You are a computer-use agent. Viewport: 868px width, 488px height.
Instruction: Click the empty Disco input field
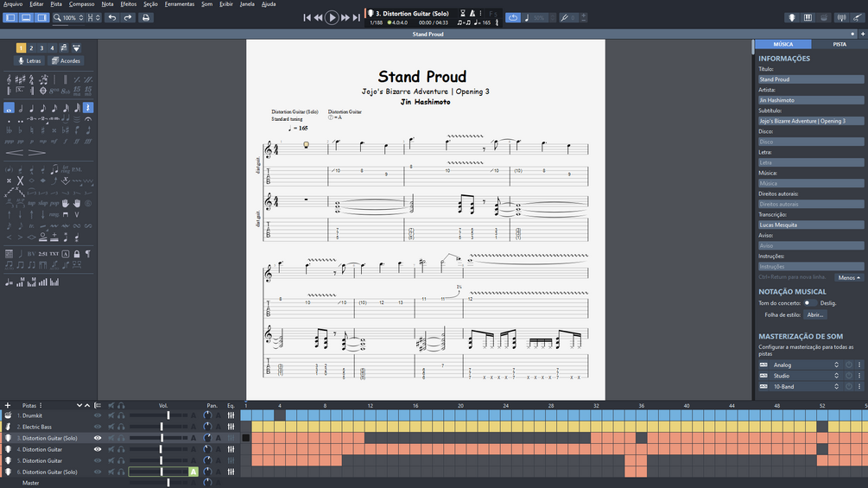tap(811, 142)
